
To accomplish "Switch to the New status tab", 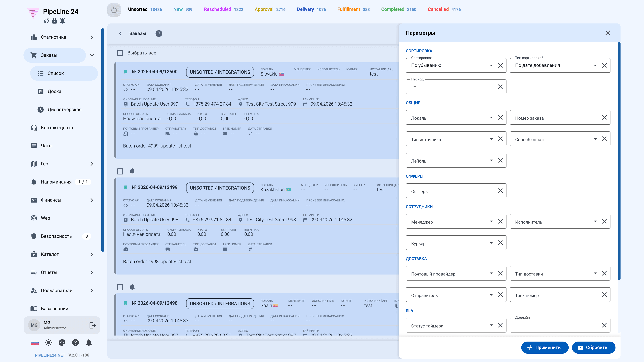I will point(183,9).
